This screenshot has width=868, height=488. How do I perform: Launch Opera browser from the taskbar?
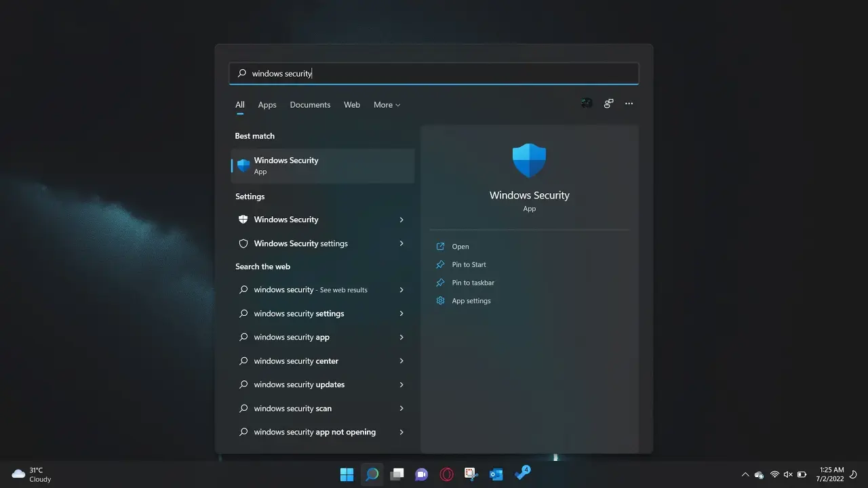pyautogui.click(x=446, y=474)
